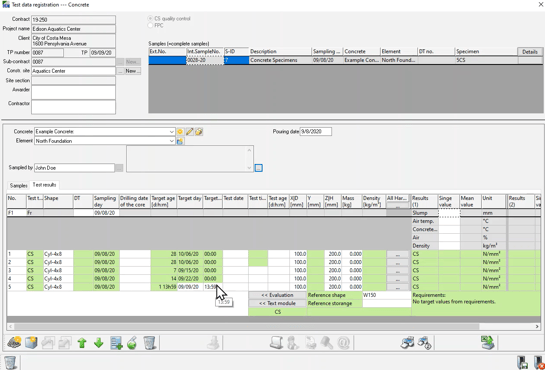545x370 pixels.
Task: Open the Element dropdown list
Action: coord(171,141)
